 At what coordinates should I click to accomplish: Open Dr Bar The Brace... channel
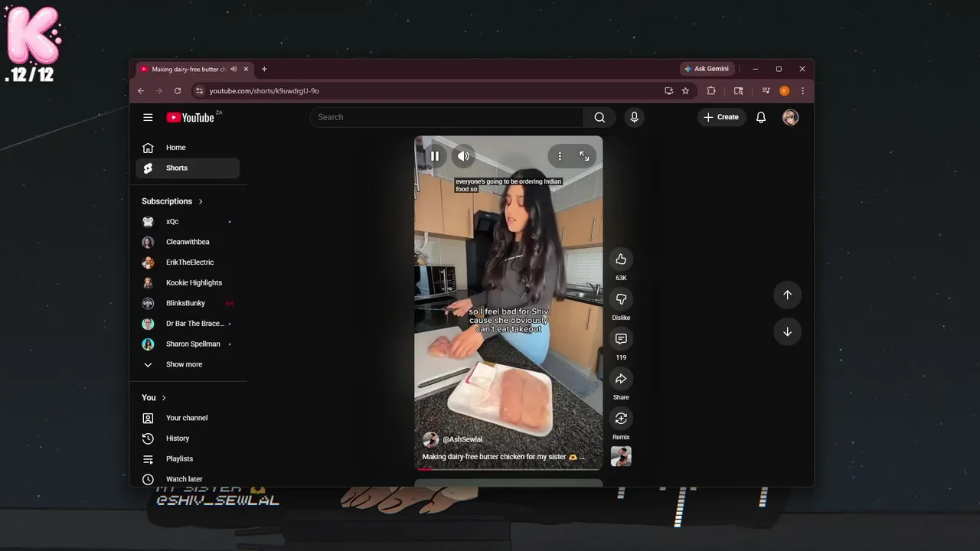pyautogui.click(x=188, y=324)
